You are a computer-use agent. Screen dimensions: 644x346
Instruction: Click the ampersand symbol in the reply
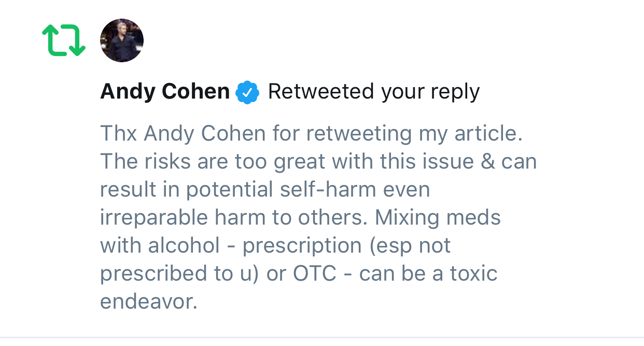pyautogui.click(x=487, y=162)
